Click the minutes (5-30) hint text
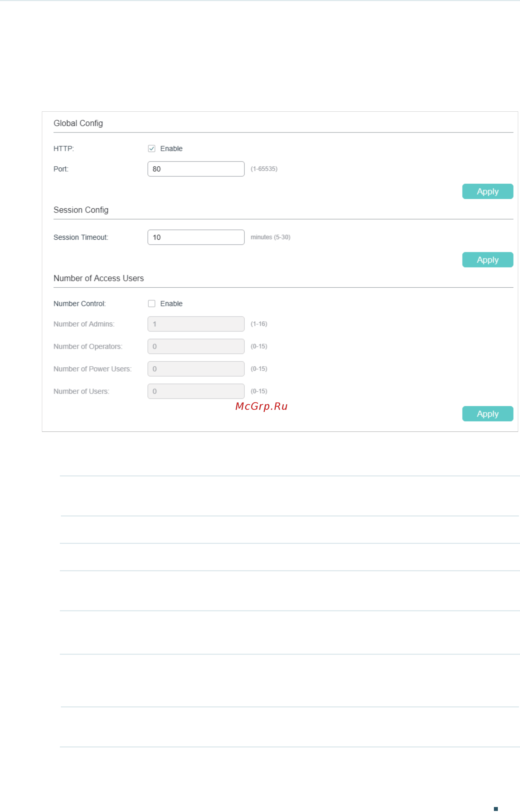The image size is (520, 812). tap(270, 237)
